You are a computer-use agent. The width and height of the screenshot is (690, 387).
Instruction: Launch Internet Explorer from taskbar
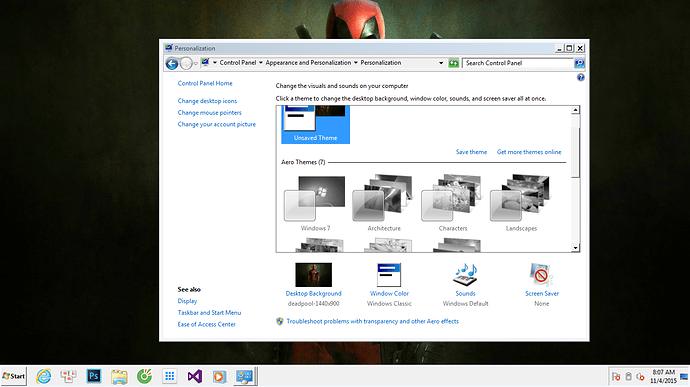(44, 376)
